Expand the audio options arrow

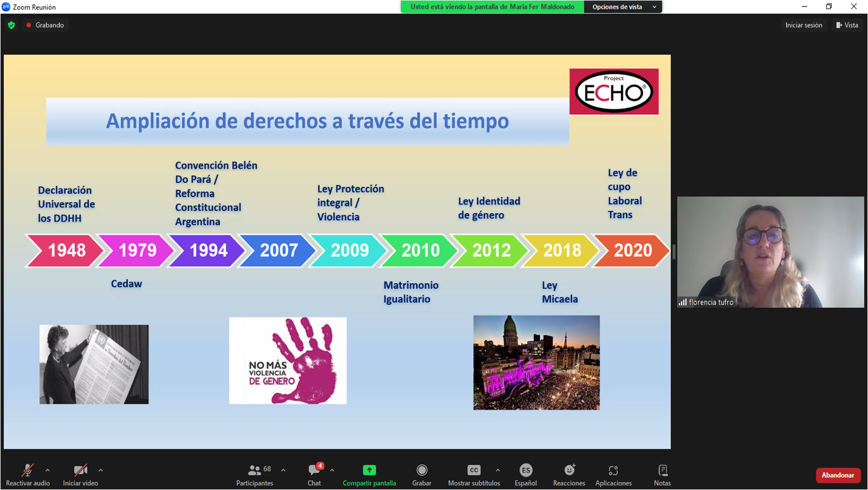click(48, 470)
